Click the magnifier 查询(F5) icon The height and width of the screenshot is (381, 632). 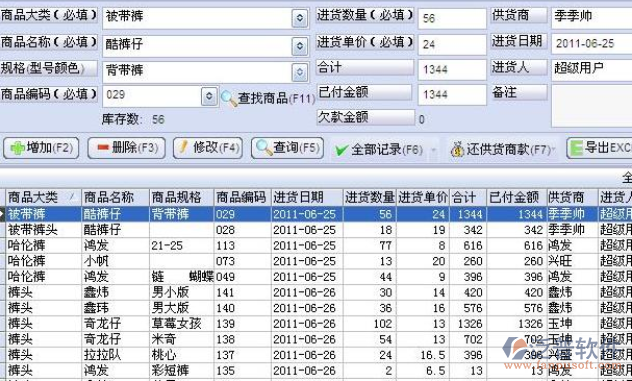(264, 148)
